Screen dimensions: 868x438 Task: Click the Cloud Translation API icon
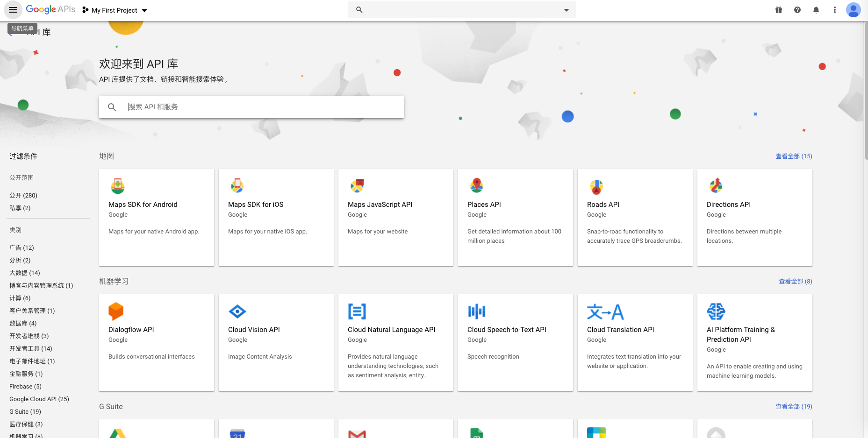605,311
